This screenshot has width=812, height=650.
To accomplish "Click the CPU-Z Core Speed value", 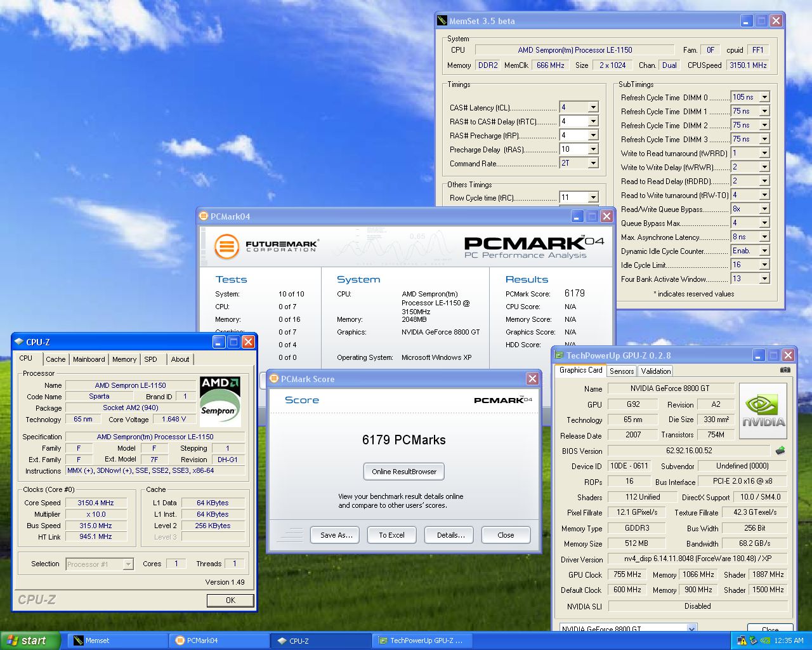I will pos(96,503).
